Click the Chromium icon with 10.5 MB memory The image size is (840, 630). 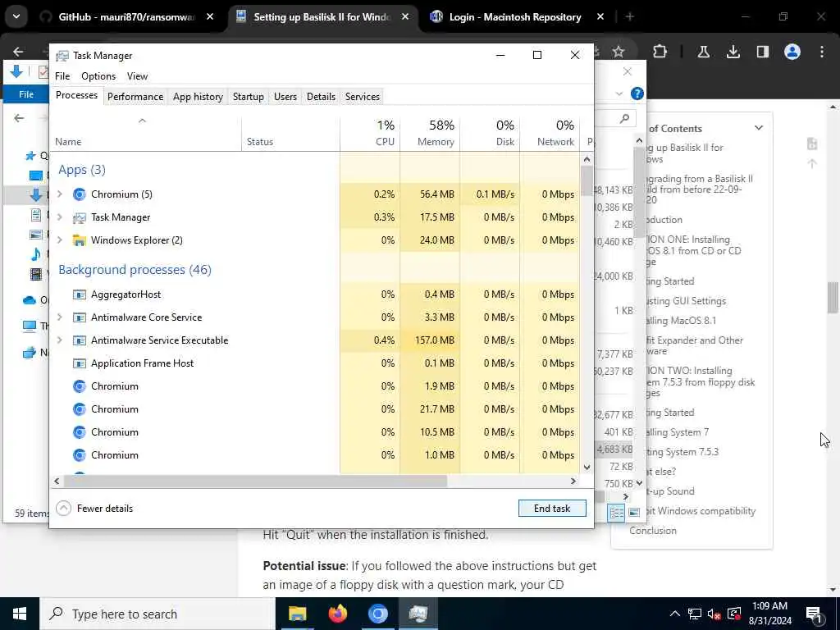coord(80,432)
